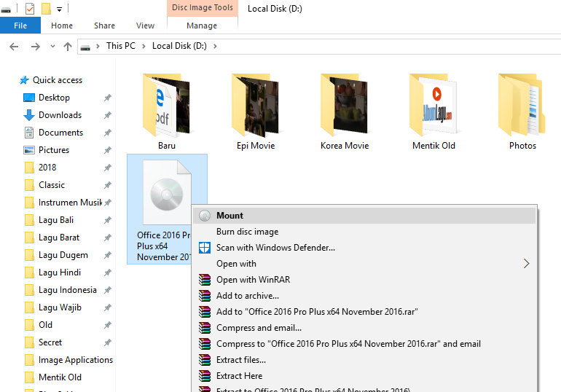Click the pin icon next to Lagu Bali
This screenshot has height=392, width=561.
point(107,220)
